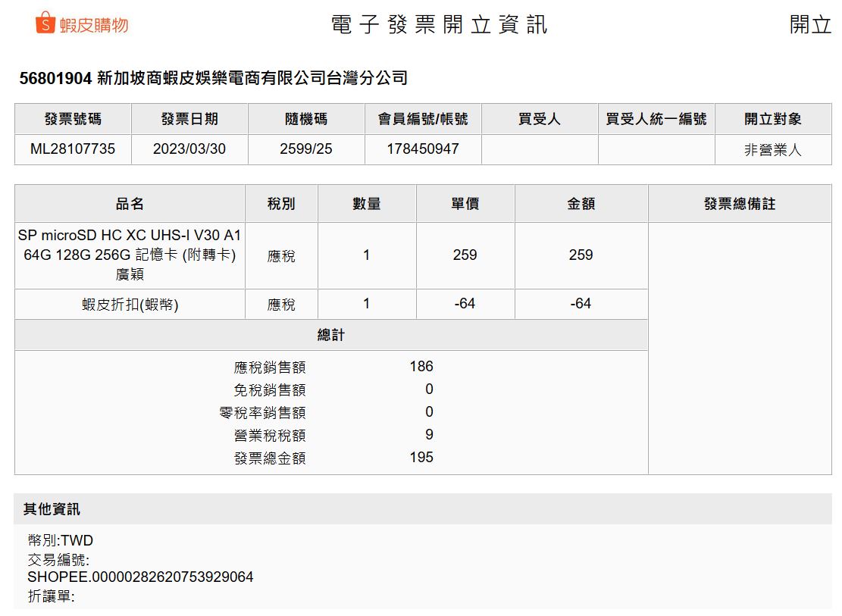The height and width of the screenshot is (616, 842).
Task: Click the 蝦皮購物 brand text
Action: (x=94, y=25)
